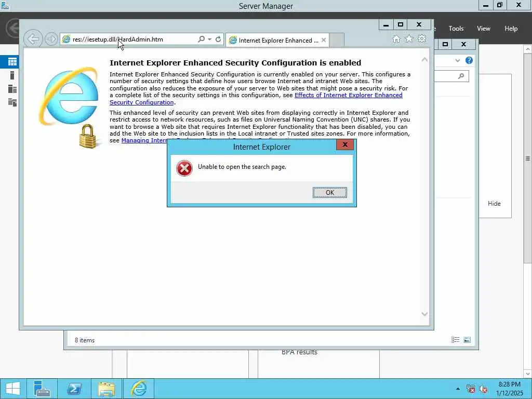
Task: Click the search magnifier in the address bar
Action: [x=201, y=39]
